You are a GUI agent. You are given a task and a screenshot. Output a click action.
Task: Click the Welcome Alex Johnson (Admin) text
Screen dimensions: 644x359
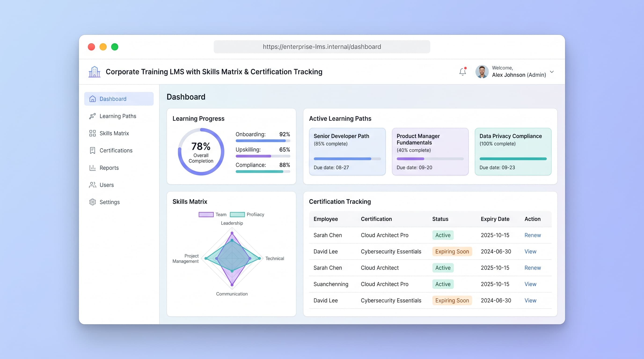519,72
